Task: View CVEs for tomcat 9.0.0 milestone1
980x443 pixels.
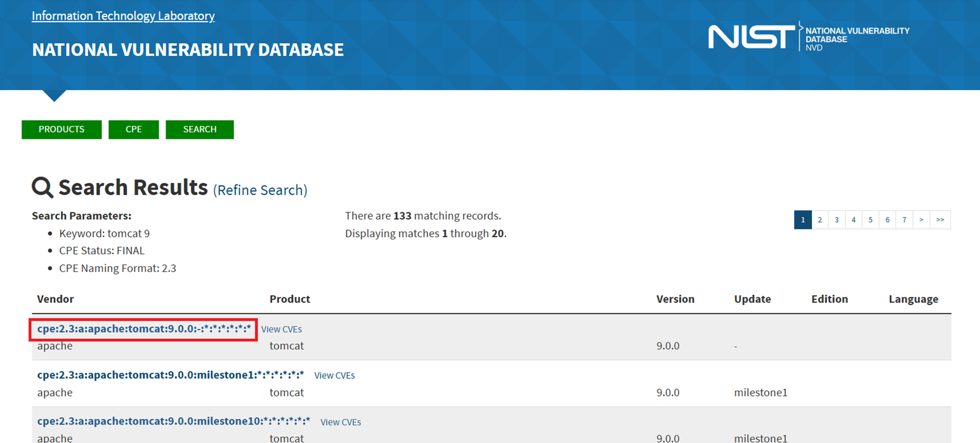Action: (334, 376)
